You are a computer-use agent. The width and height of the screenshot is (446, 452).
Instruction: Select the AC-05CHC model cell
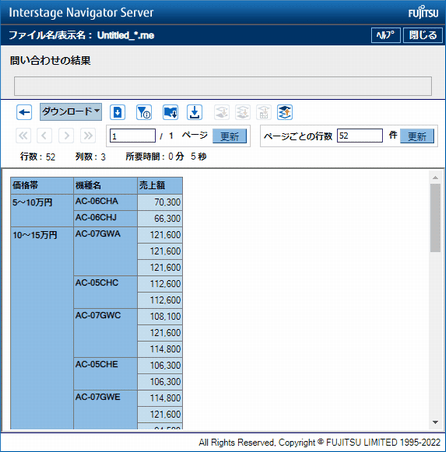point(105,292)
